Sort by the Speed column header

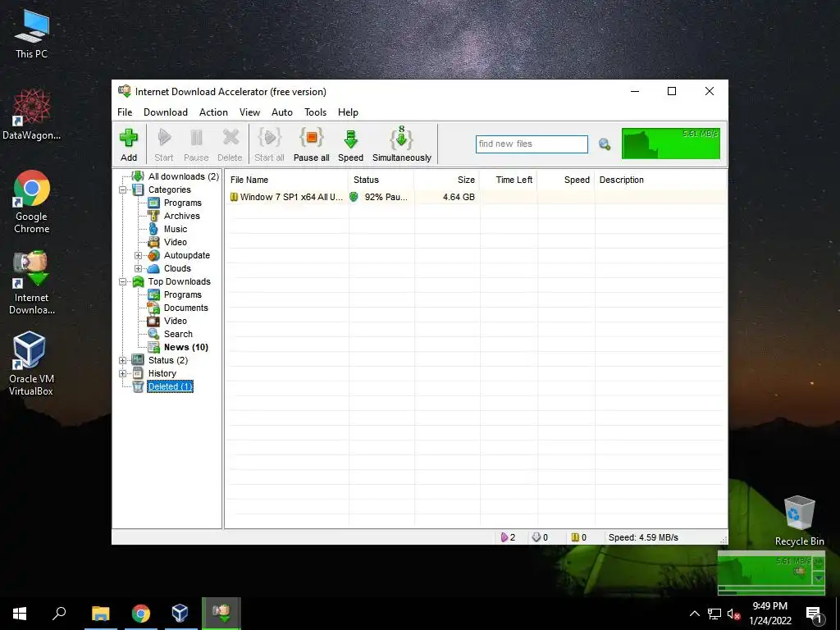(x=566, y=180)
